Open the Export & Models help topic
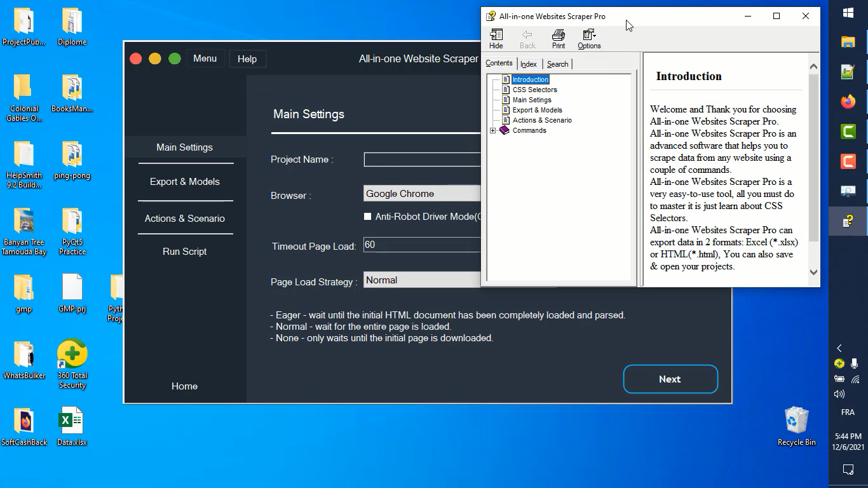The width and height of the screenshot is (868, 488). 537,110
